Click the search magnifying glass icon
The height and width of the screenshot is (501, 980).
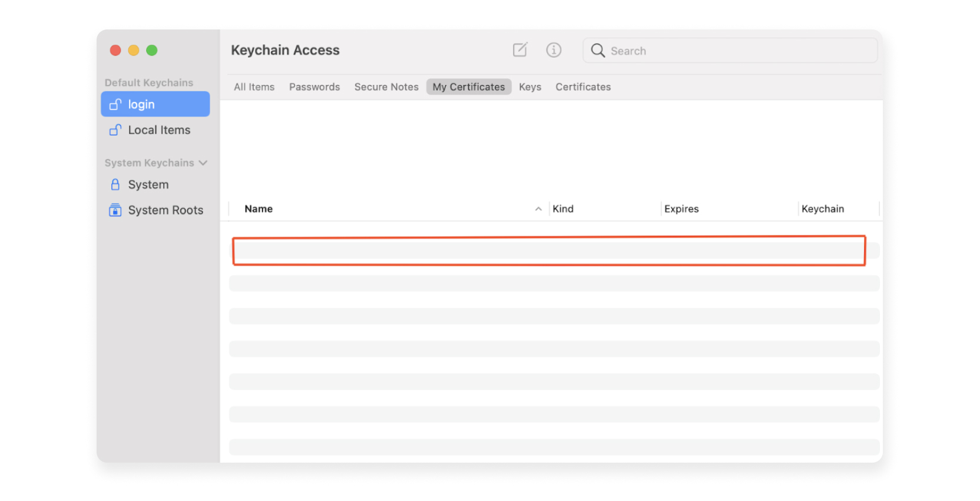coord(598,51)
